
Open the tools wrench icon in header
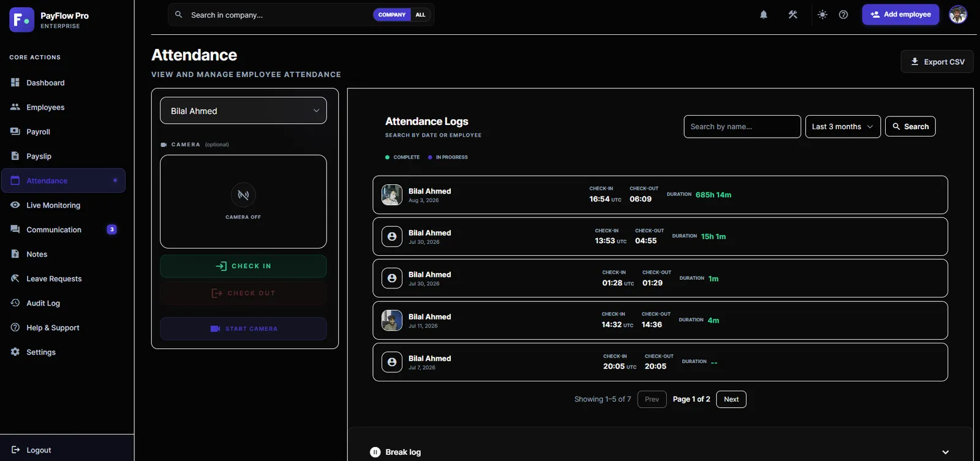click(x=793, y=15)
